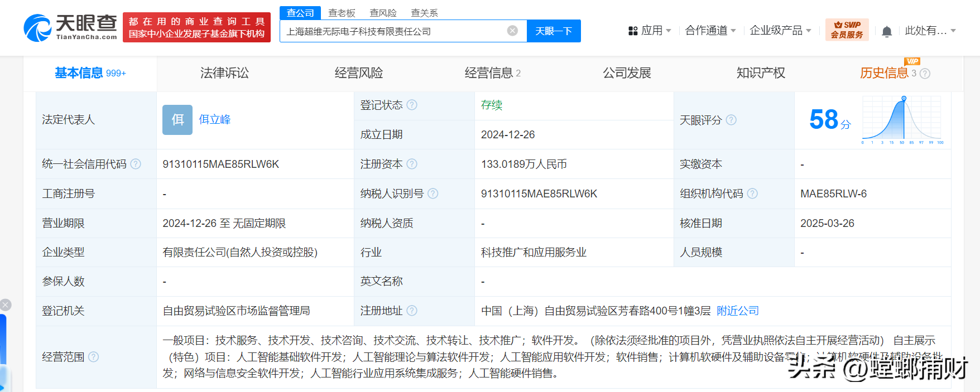Click help icon next to 组织机构代码
This screenshot has height=392, width=980.
752,193
